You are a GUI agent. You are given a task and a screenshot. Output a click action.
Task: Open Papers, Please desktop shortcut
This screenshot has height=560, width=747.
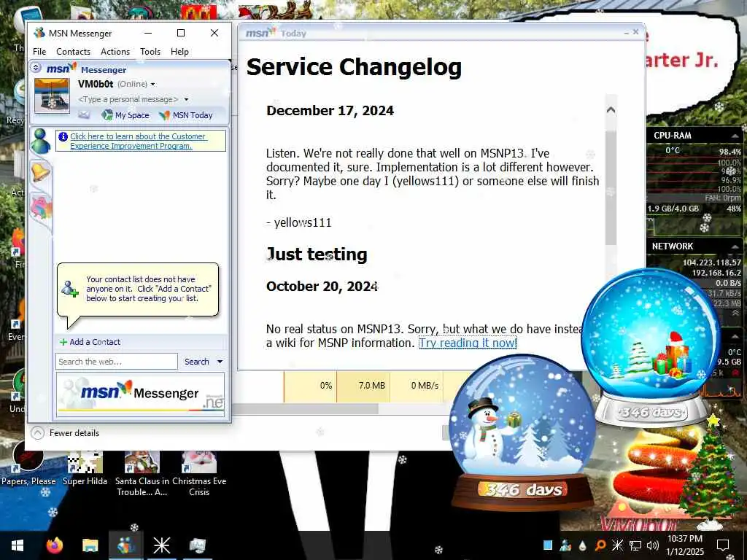tap(28, 464)
